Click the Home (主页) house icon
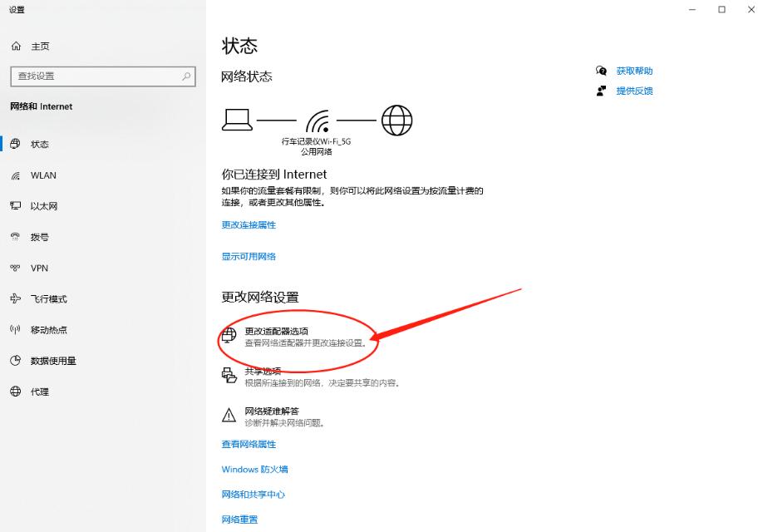The width and height of the screenshot is (758, 532). coord(16,47)
